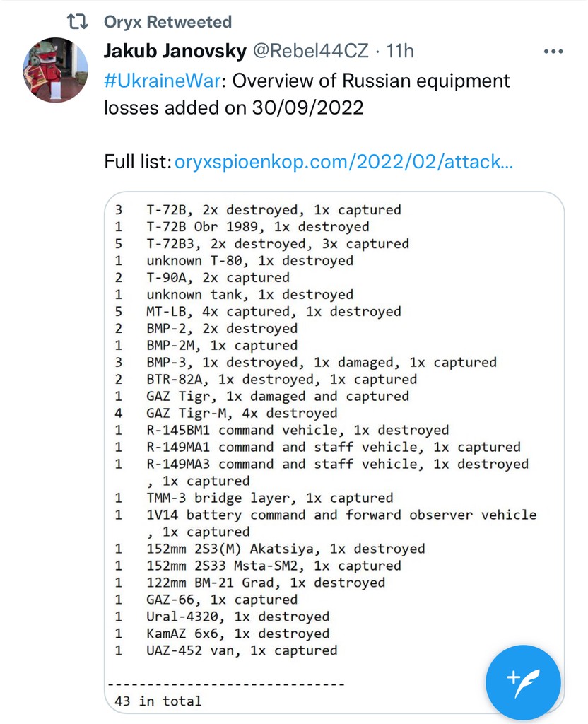Image resolution: width=588 pixels, height=724 pixels.
Task: Open the Jakub Janovsky display name
Action: pyautogui.click(x=173, y=51)
